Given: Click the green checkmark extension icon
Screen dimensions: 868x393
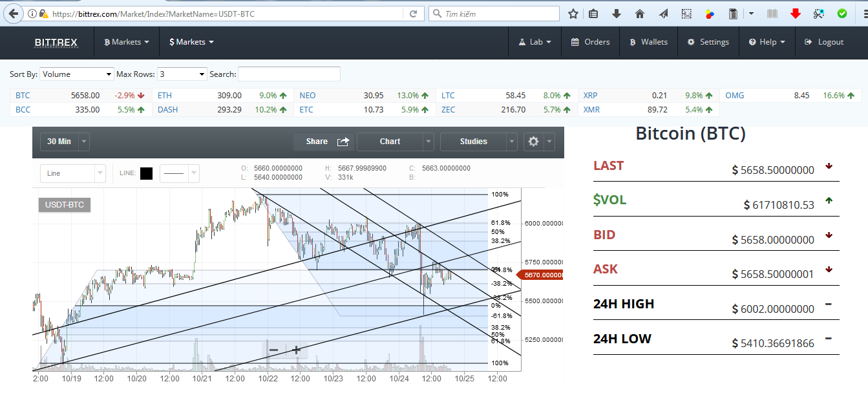Looking at the screenshot, I should 842,14.
